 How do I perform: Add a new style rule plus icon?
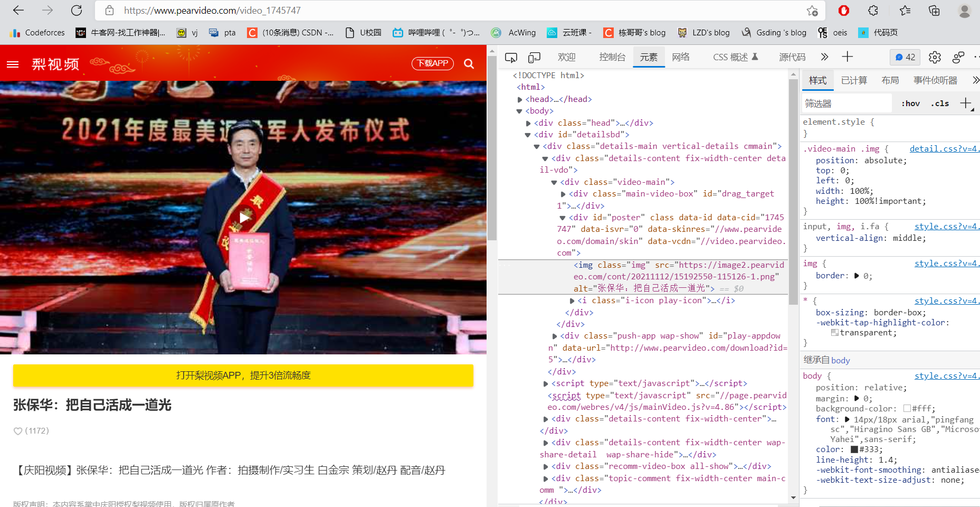(966, 103)
